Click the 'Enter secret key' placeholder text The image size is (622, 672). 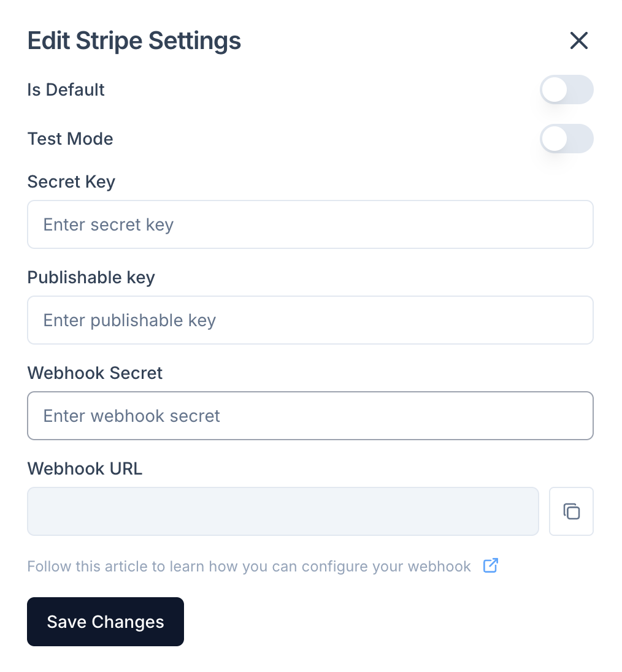109,224
